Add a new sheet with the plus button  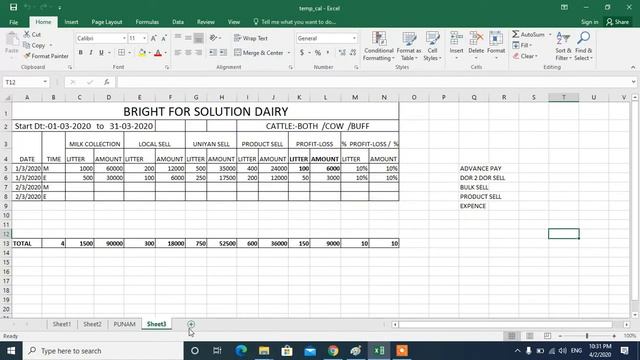(191, 324)
